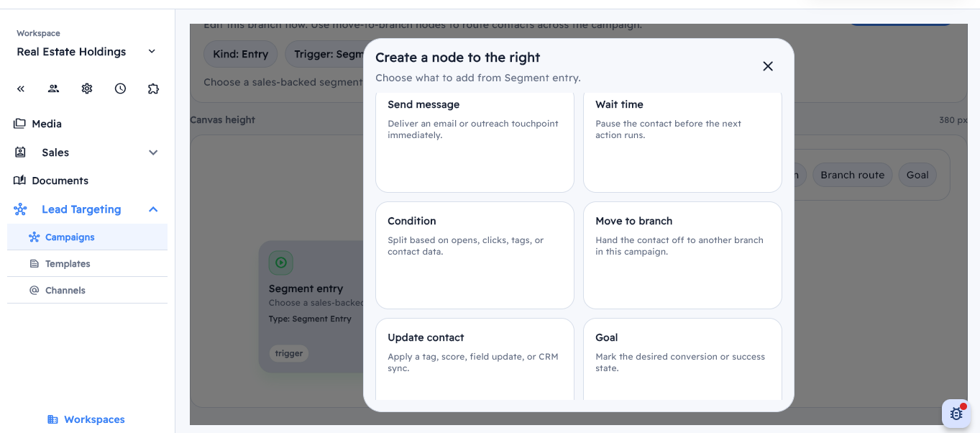Collapse the sidebar with double-chevron icon
980x433 pixels.
21,88
